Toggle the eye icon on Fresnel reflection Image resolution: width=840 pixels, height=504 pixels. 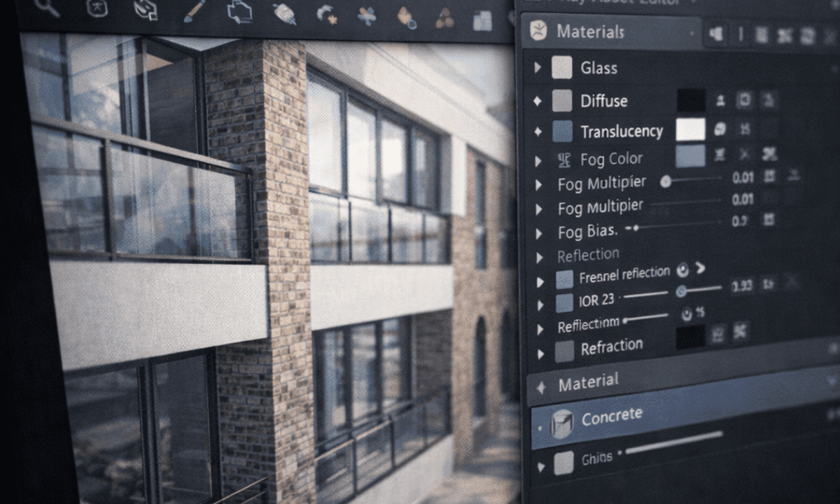click(682, 270)
